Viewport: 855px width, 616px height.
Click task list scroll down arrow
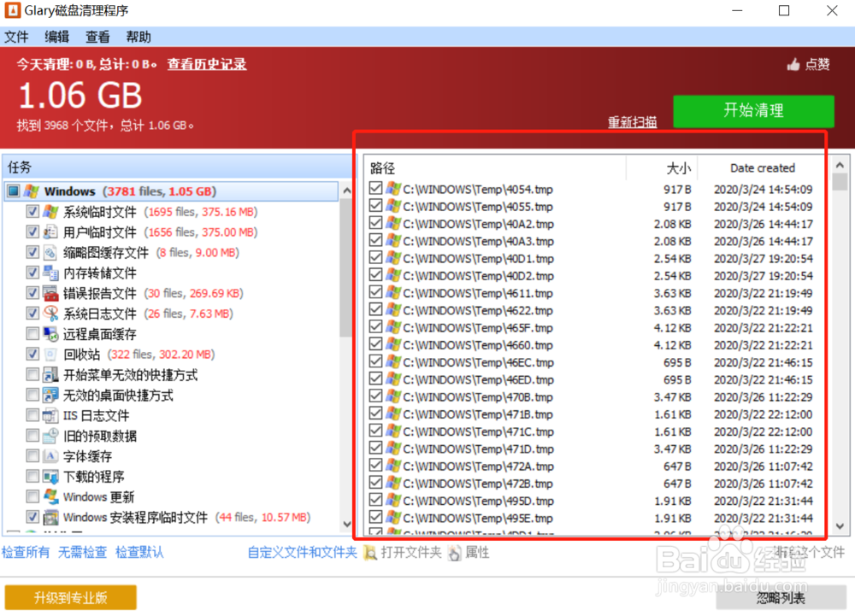click(x=347, y=524)
